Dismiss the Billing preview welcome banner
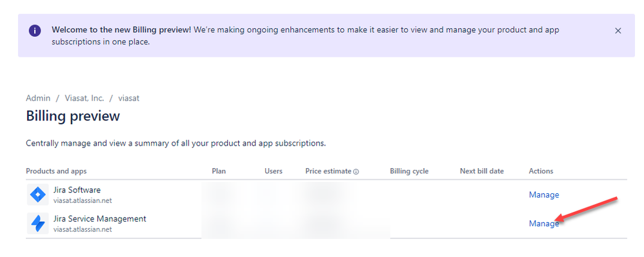The height and width of the screenshot is (257, 644). (x=618, y=31)
